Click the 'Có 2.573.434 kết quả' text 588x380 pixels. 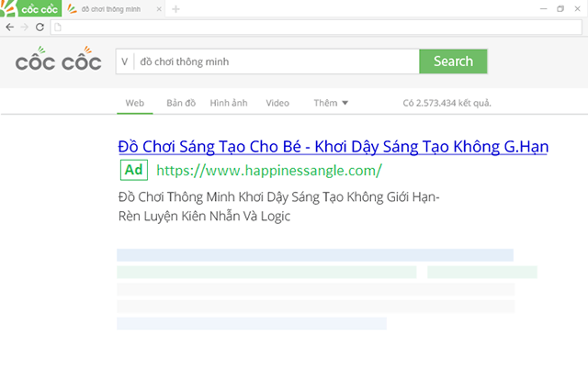447,103
